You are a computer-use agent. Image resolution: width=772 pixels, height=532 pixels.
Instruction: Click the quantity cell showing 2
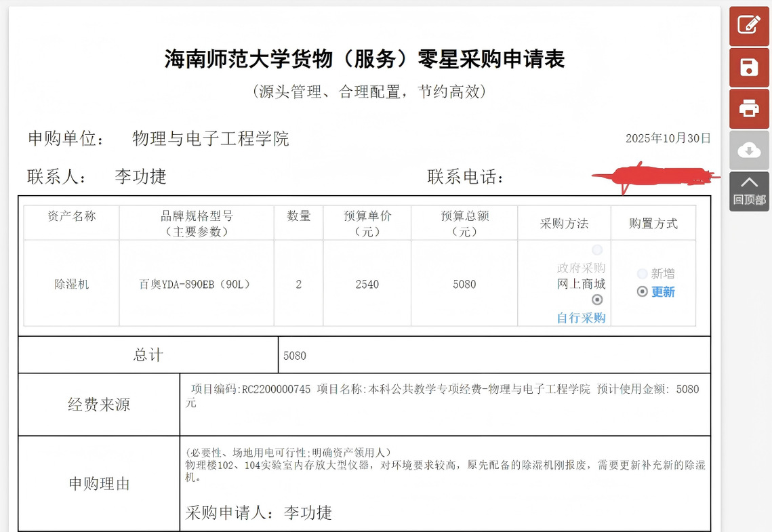298,285
